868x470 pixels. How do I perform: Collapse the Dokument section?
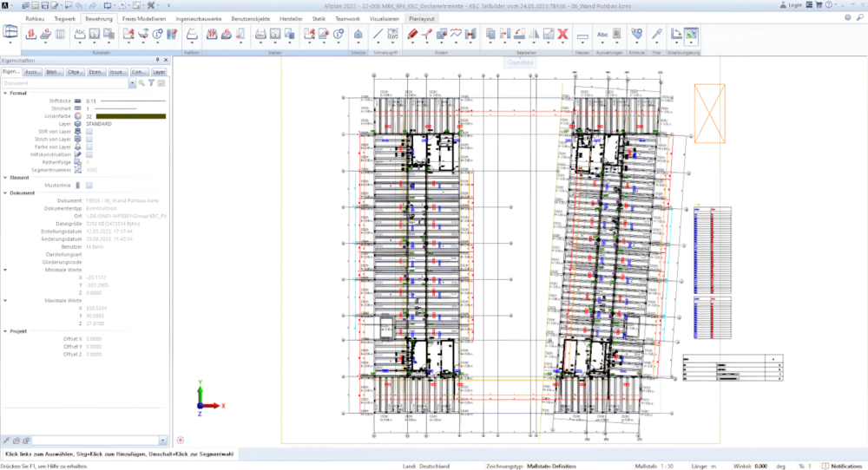pyautogui.click(x=4, y=193)
